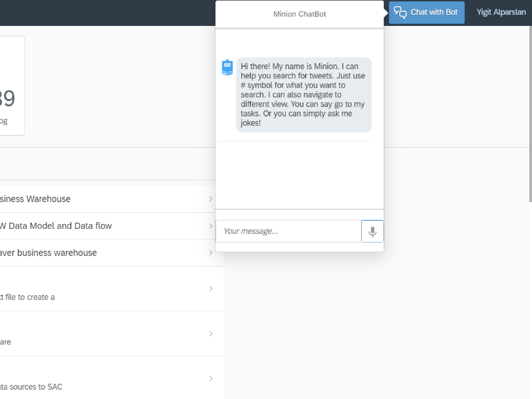This screenshot has height=399, width=532.
Task: Click chevron for 'Data Model and Data flow'
Action: click(211, 226)
